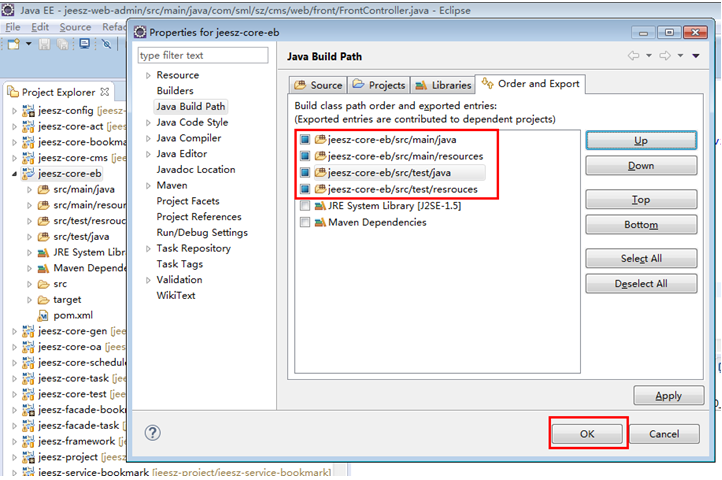Click the Maven Dependencies icon in Project Explorer
This screenshot has height=480, width=722.
(43, 268)
